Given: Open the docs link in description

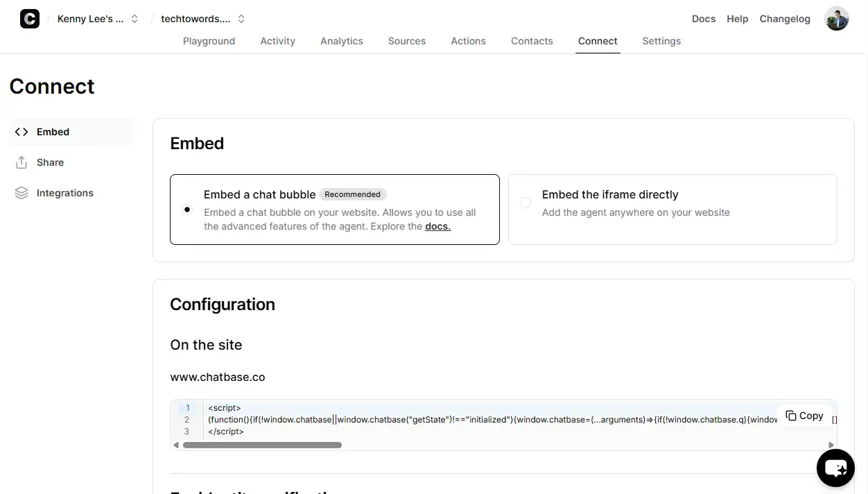Looking at the screenshot, I should [437, 226].
